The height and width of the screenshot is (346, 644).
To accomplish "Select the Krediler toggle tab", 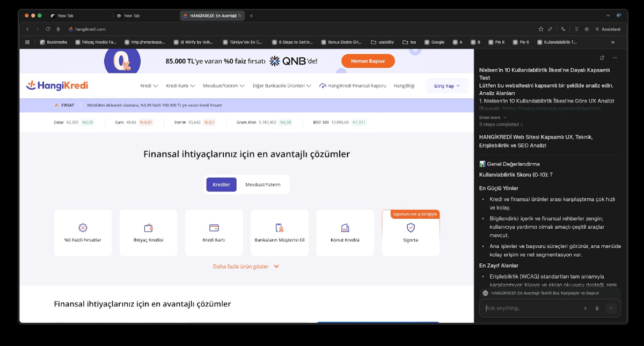I will coord(221,185).
